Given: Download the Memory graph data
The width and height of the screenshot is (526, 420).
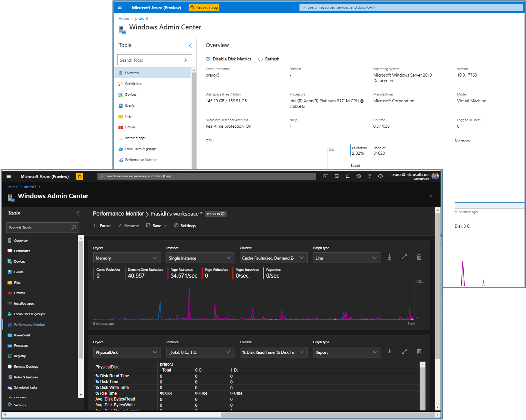Looking at the screenshot, I should (x=389, y=257).
